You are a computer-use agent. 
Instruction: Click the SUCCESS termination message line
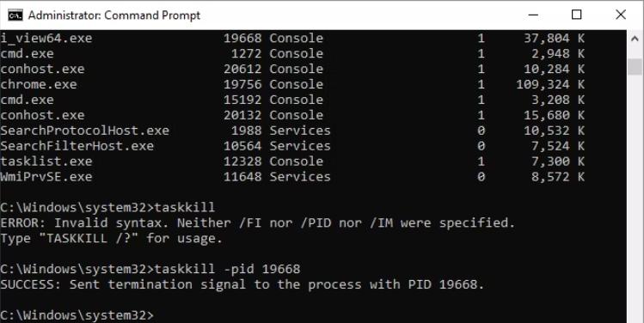[x=242, y=284]
